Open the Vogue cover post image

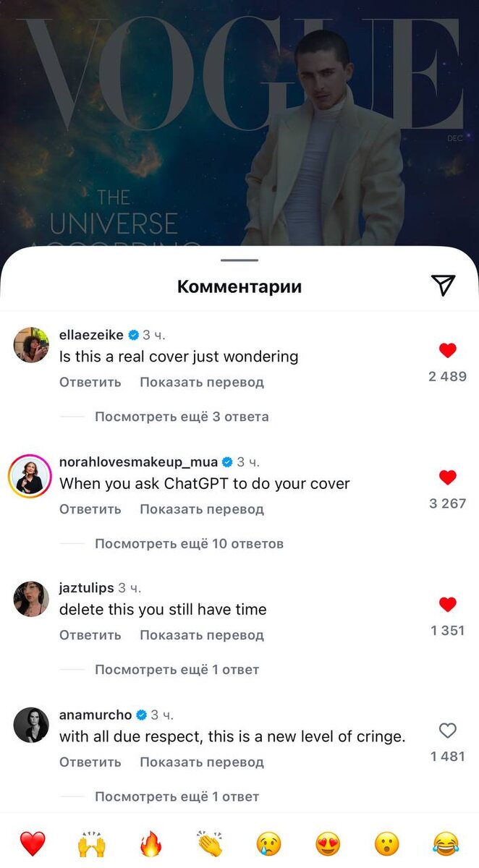pos(239,123)
